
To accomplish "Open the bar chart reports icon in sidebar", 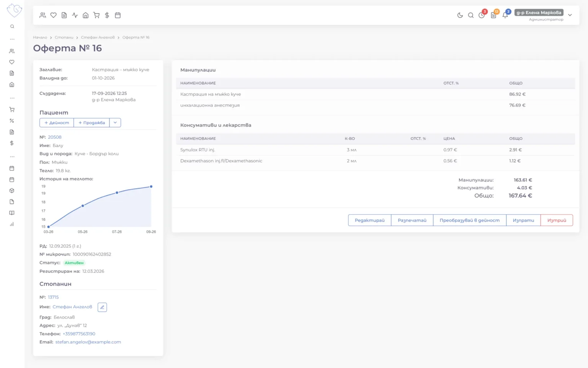I will point(12,224).
